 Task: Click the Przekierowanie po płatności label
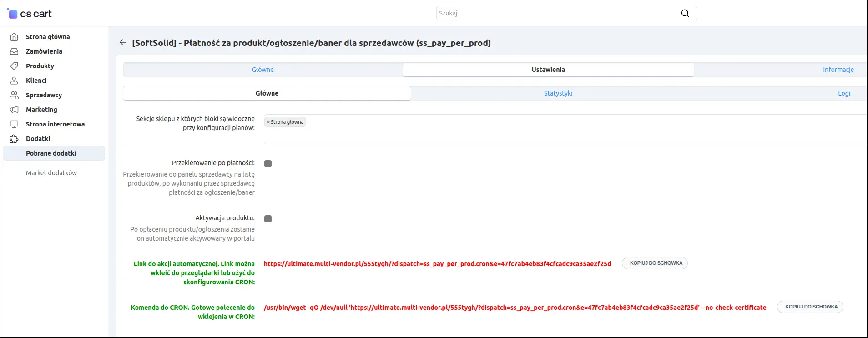[213, 163]
